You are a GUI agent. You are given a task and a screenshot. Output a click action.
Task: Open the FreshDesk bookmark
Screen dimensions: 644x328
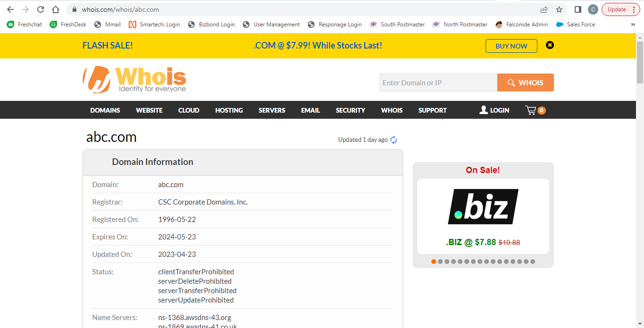click(68, 25)
